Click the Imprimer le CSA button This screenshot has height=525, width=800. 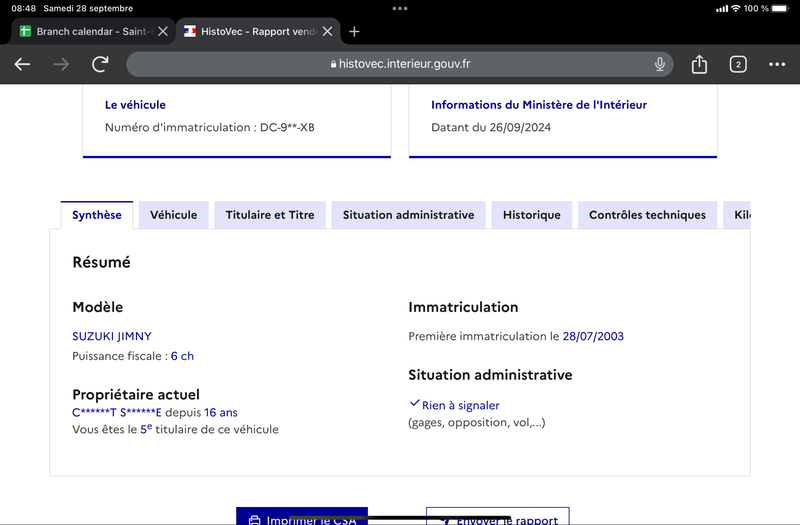(302, 516)
